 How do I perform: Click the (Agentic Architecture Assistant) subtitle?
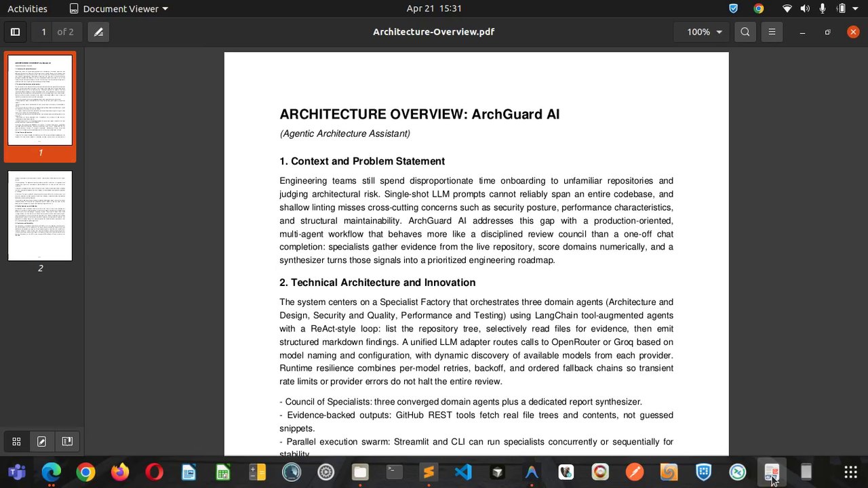345,134
